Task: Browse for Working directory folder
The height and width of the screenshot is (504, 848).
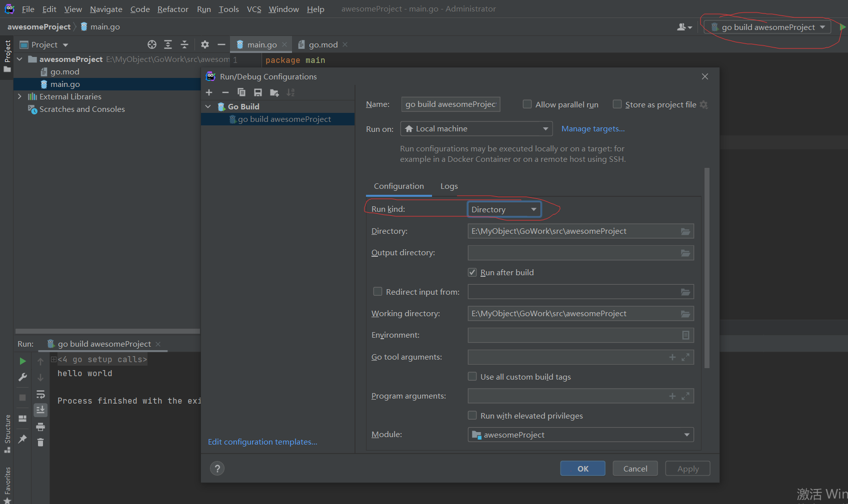Action: tap(685, 314)
